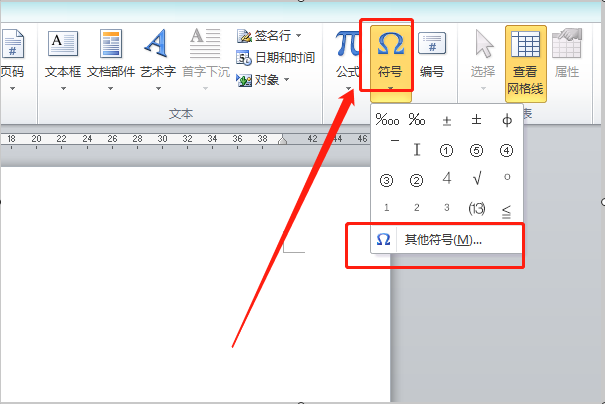
Task: Insert the parenthesized ⒀ symbol
Action: click(x=477, y=209)
